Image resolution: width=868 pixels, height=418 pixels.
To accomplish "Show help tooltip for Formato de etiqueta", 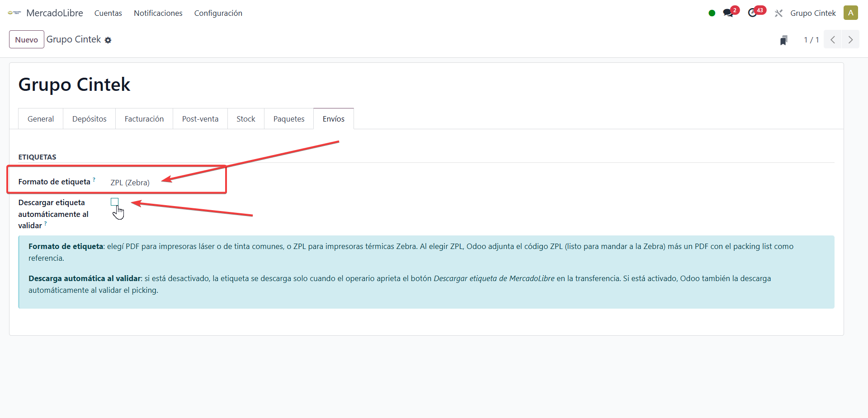I will [x=94, y=179].
